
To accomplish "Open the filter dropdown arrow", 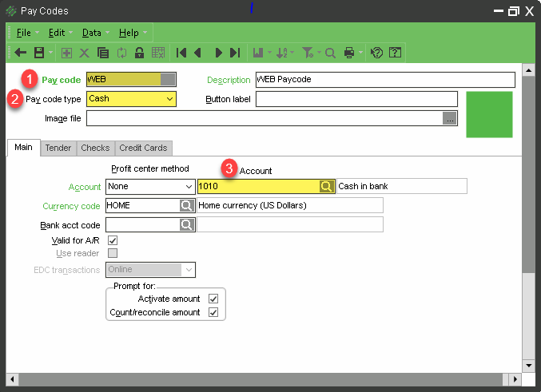I will point(319,53).
